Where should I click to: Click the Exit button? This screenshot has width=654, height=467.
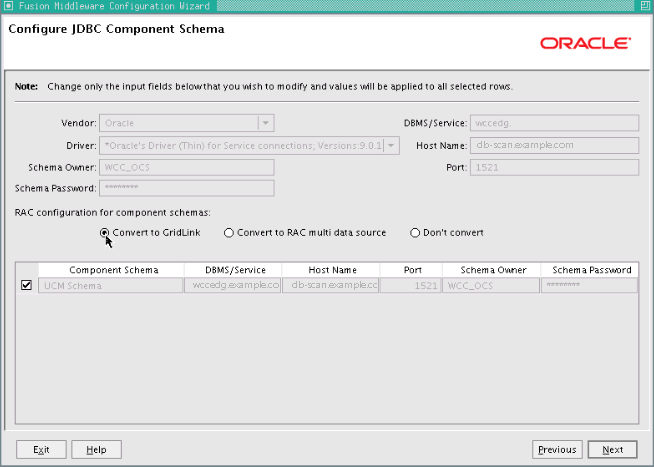point(41,449)
